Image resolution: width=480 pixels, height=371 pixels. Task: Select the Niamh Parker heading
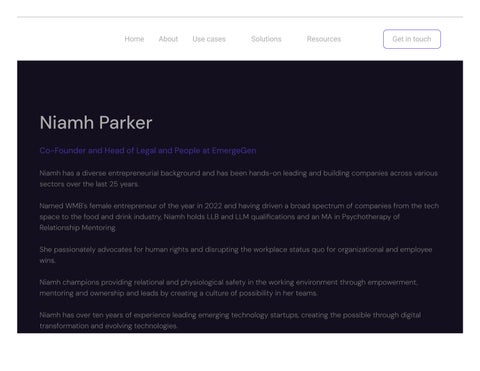click(96, 123)
